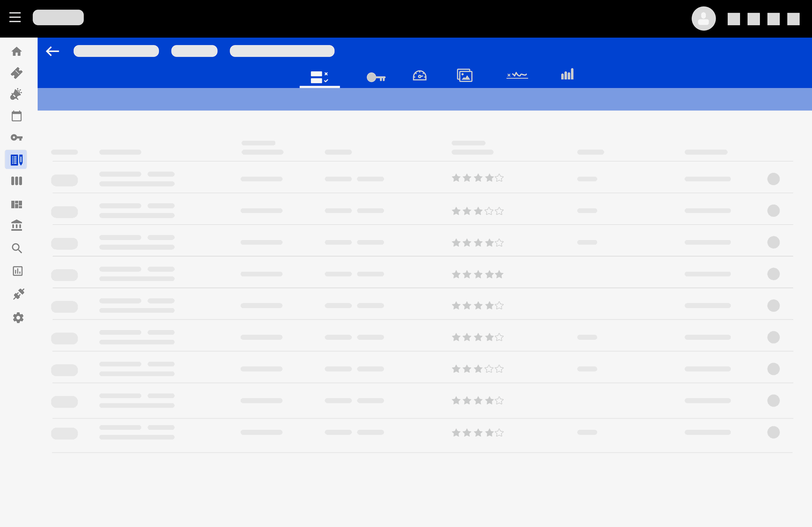Click the plug connector icon in sidebar
Viewport: 812px width, 527px height.
pyautogui.click(x=18, y=294)
